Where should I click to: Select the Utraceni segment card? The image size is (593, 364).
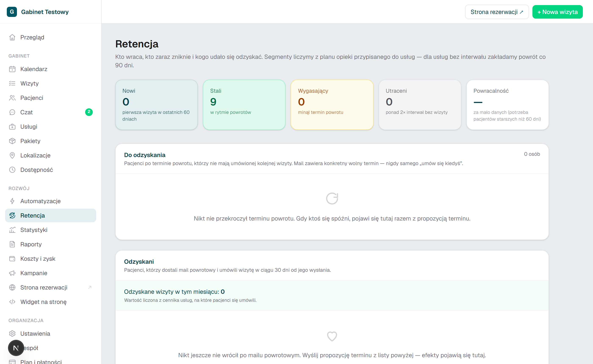[x=420, y=105]
